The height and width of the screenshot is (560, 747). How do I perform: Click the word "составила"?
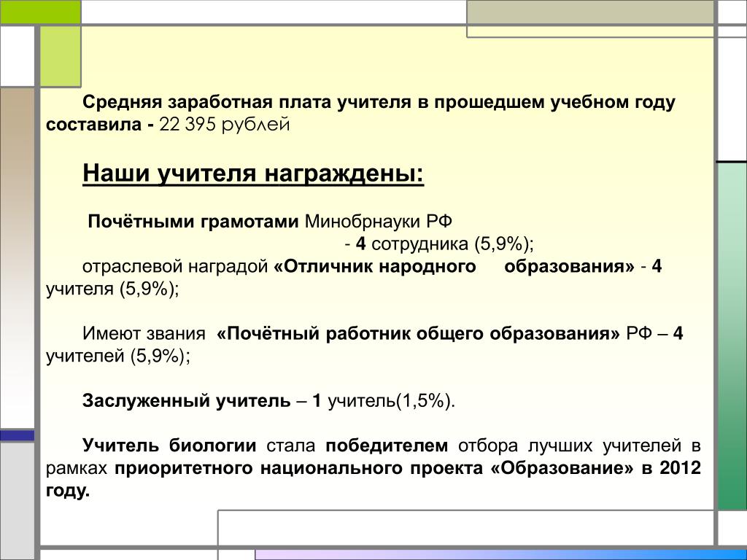[x=94, y=125]
